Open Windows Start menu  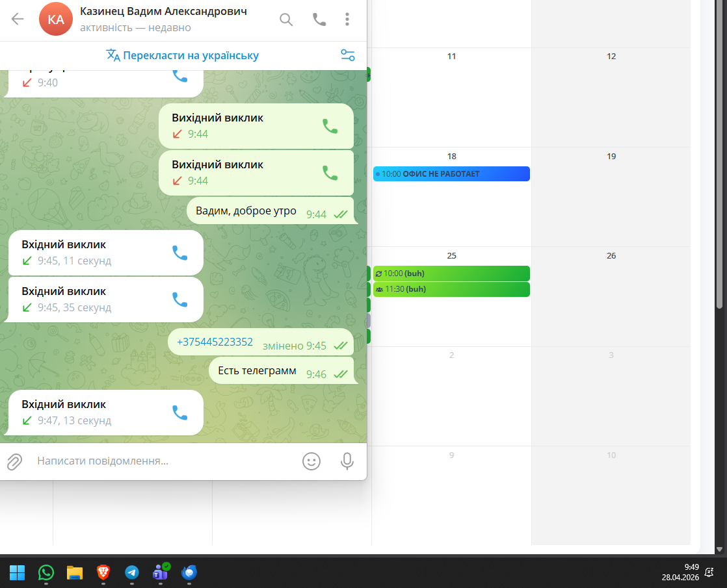click(17, 572)
